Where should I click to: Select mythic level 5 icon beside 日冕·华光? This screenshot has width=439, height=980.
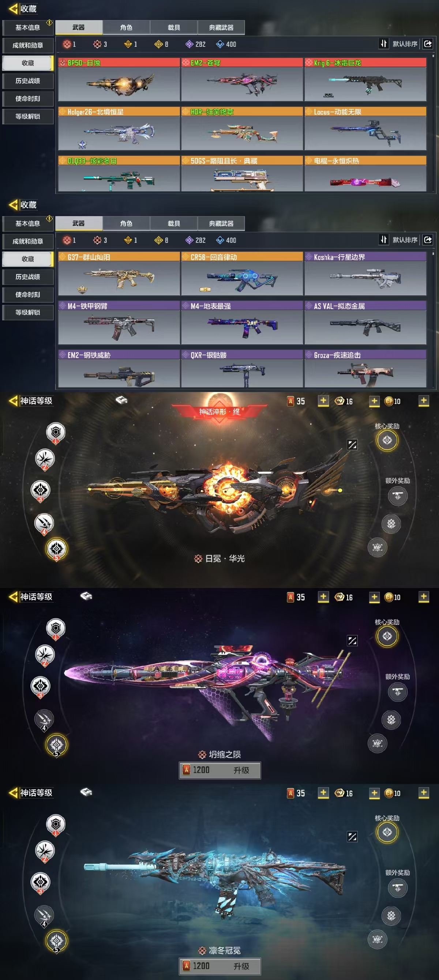[x=56, y=549]
